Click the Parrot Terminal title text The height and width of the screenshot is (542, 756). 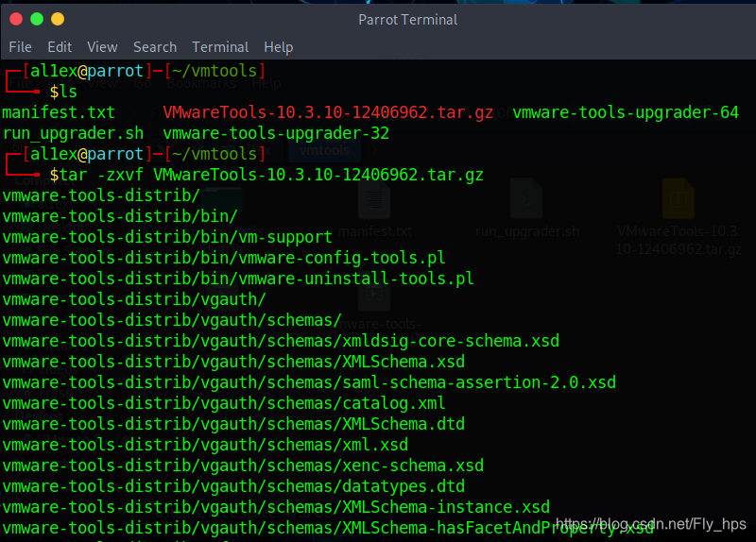click(408, 20)
